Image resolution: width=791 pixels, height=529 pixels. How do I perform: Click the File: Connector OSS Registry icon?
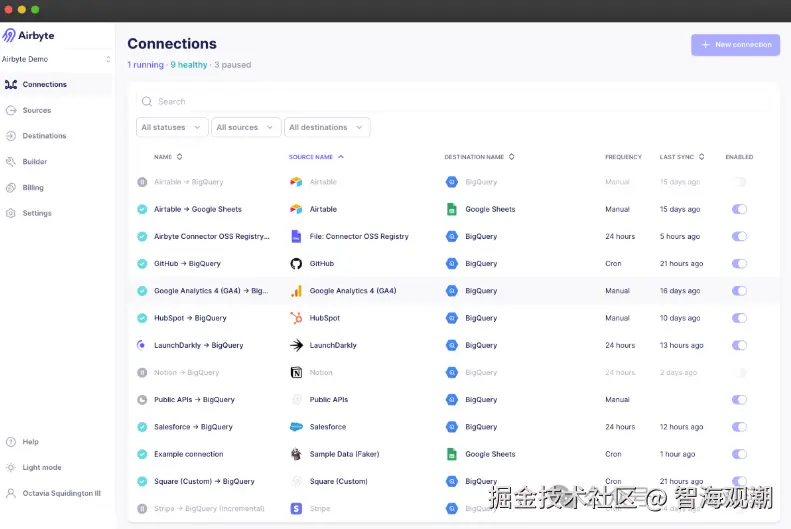[296, 236]
